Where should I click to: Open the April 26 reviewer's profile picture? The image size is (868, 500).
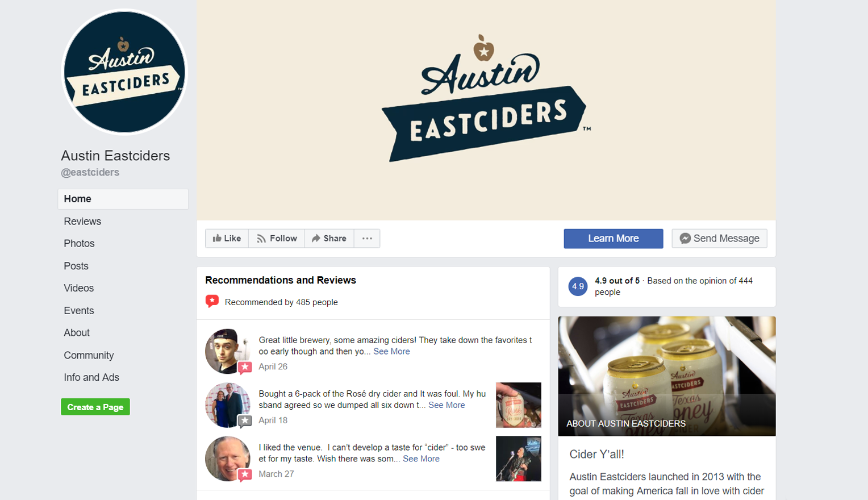227,351
